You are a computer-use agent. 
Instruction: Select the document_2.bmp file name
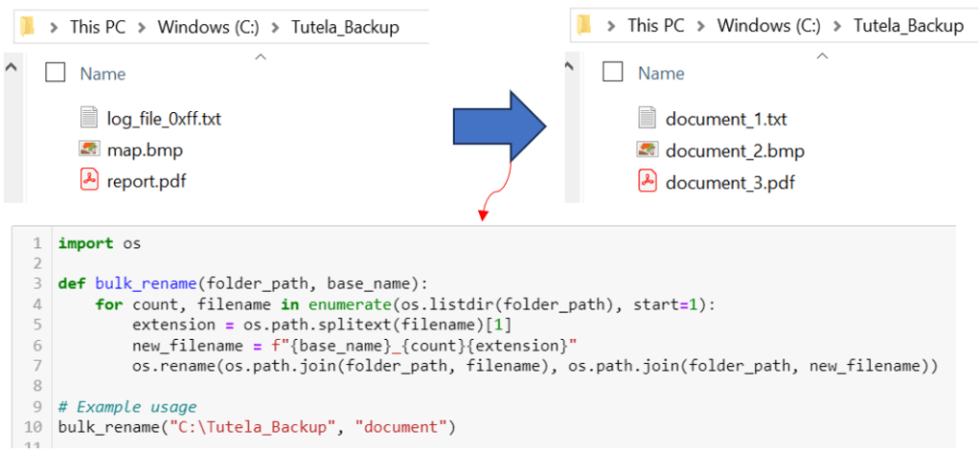click(735, 151)
